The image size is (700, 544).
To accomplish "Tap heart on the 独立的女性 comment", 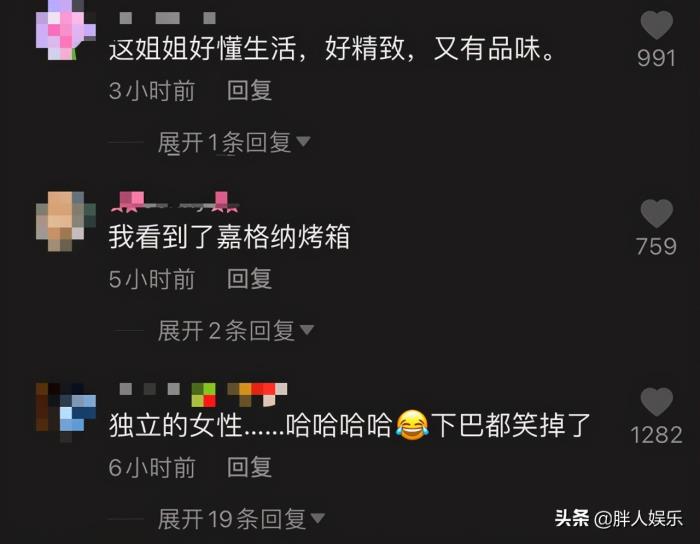I will click(656, 402).
